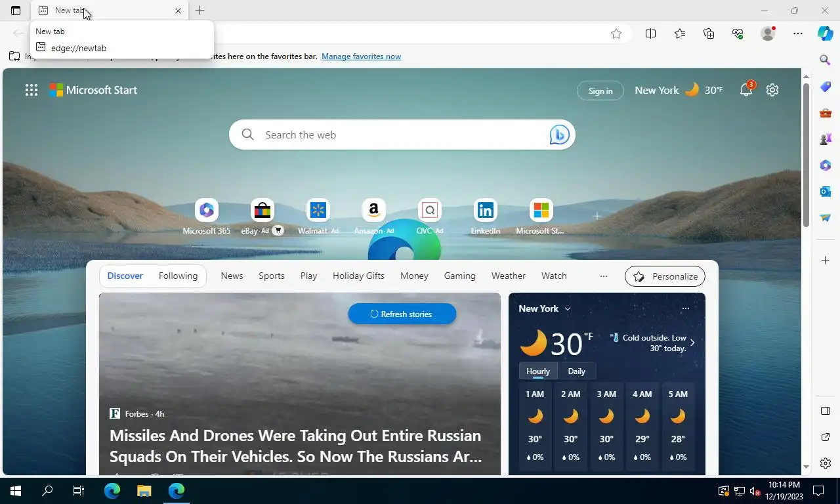This screenshot has width=840, height=504.
Task: Add app to sidebar plus icon
Action: click(826, 261)
